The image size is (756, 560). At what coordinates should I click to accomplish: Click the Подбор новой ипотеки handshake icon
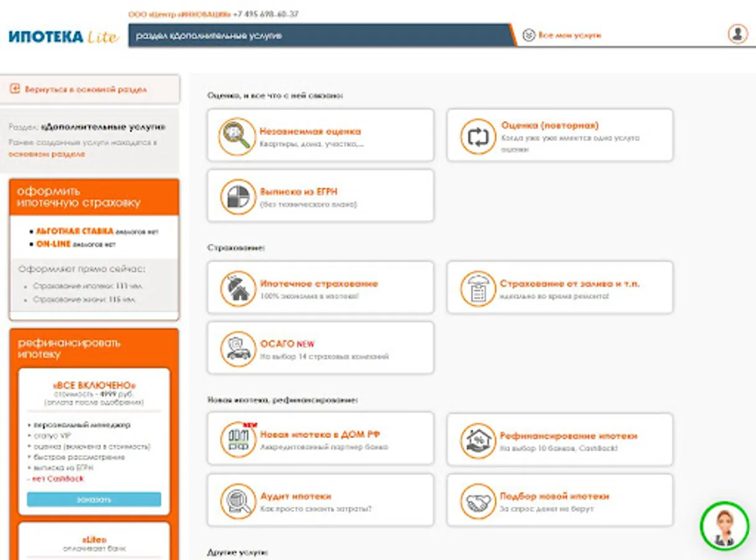[478, 500]
